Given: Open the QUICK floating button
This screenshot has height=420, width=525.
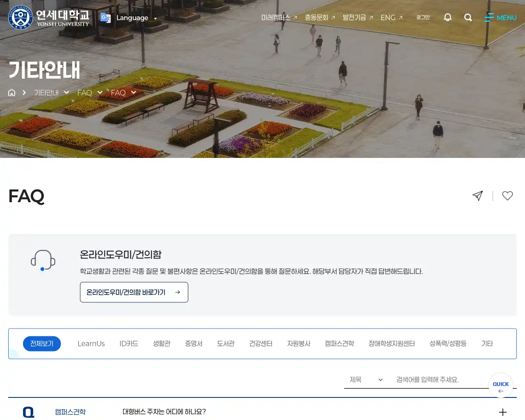Looking at the screenshot, I should tap(501, 386).
